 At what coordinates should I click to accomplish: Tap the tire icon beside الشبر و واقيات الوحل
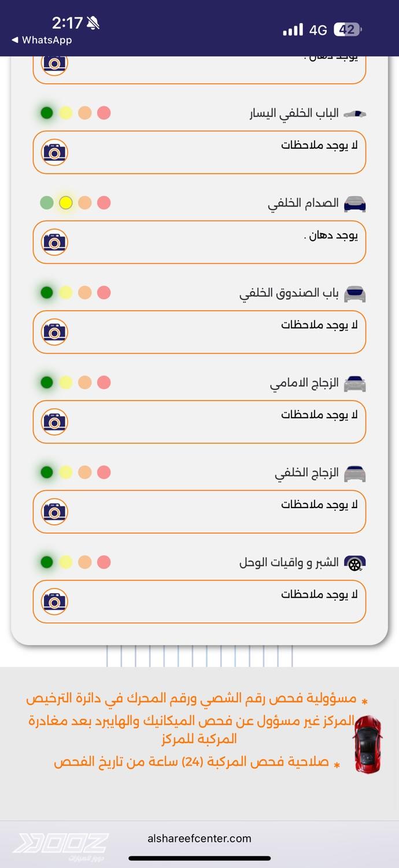click(x=354, y=563)
